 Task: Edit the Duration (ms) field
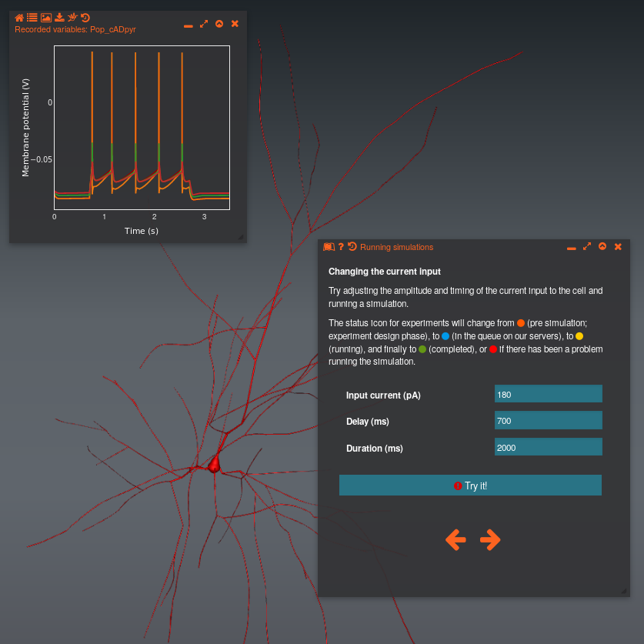click(549, 446)
